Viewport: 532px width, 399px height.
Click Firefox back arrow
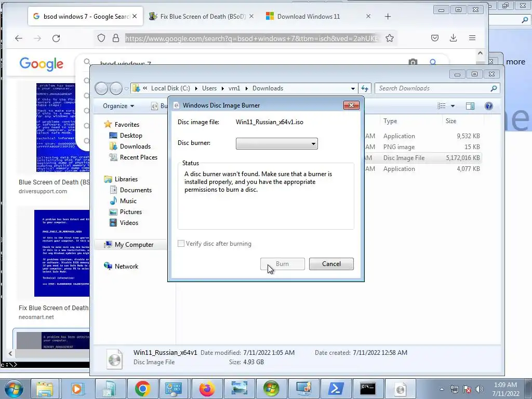pos(19,38)
